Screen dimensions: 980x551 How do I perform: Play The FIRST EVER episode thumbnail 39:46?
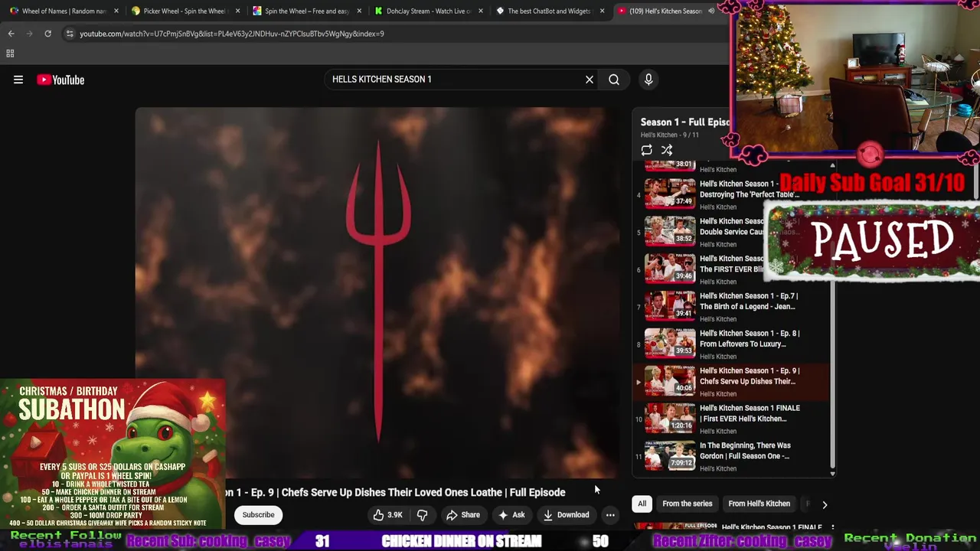point(670,268)
